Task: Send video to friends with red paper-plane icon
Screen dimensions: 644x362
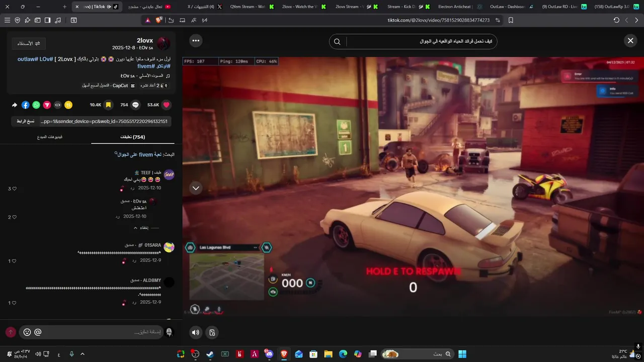Action: tap(47, 105)
